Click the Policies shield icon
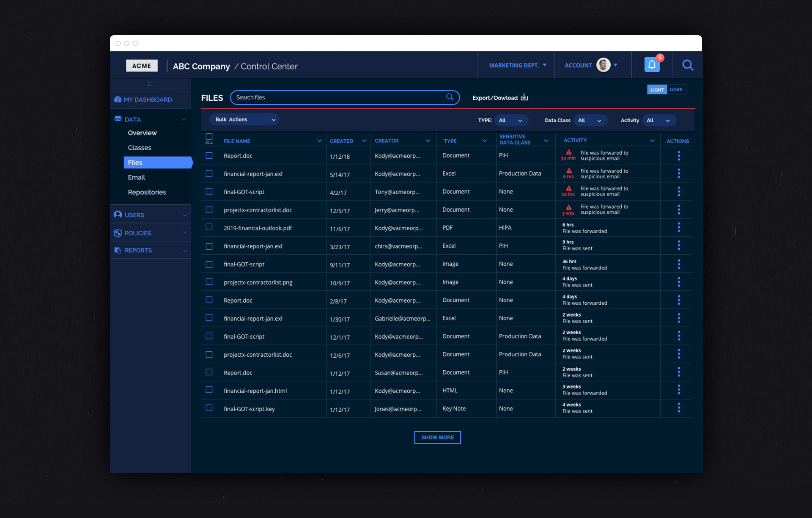Viewport: 812px width, 518px height. coord(118,233)
